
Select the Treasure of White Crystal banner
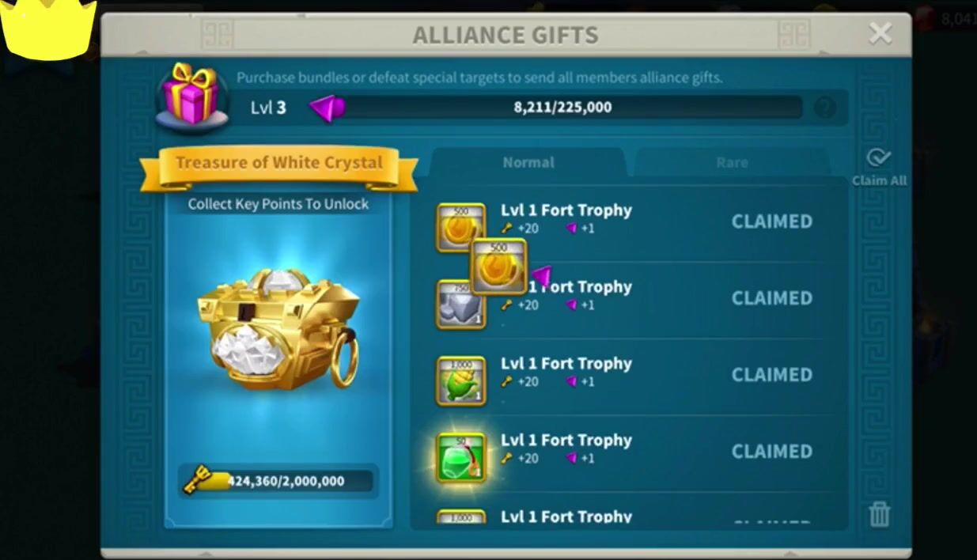point(278,166)
